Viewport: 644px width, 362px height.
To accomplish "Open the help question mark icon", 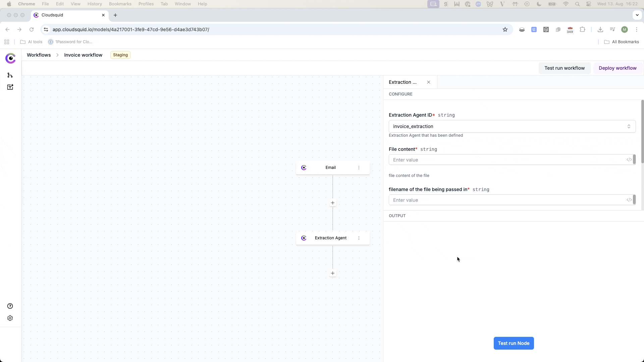I will coord(10,306).
